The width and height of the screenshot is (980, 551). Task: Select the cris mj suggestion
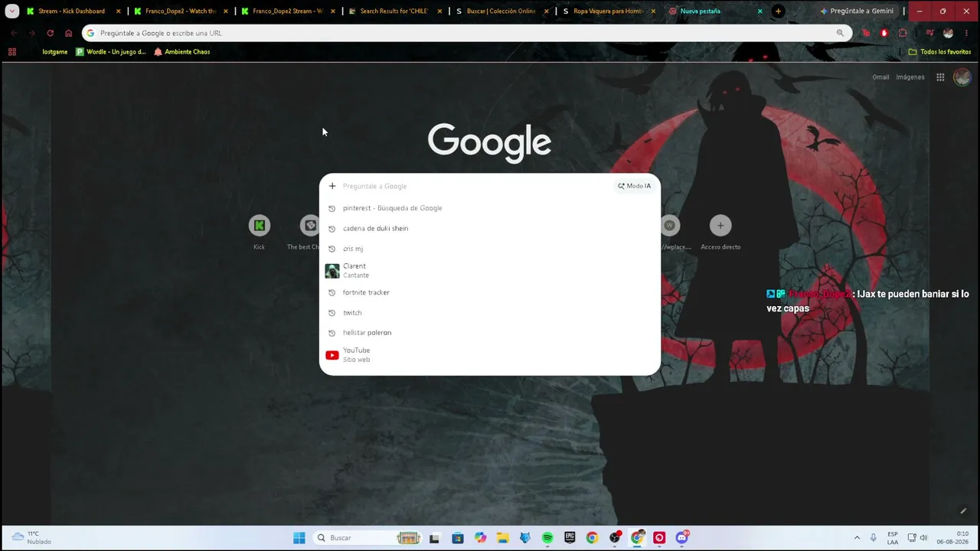pos(490,249)
